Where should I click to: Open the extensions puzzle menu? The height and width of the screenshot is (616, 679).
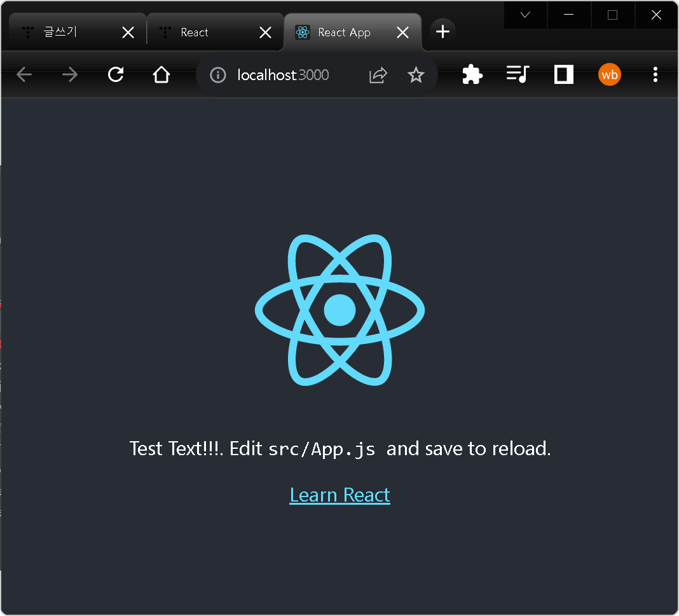[472, 75]
